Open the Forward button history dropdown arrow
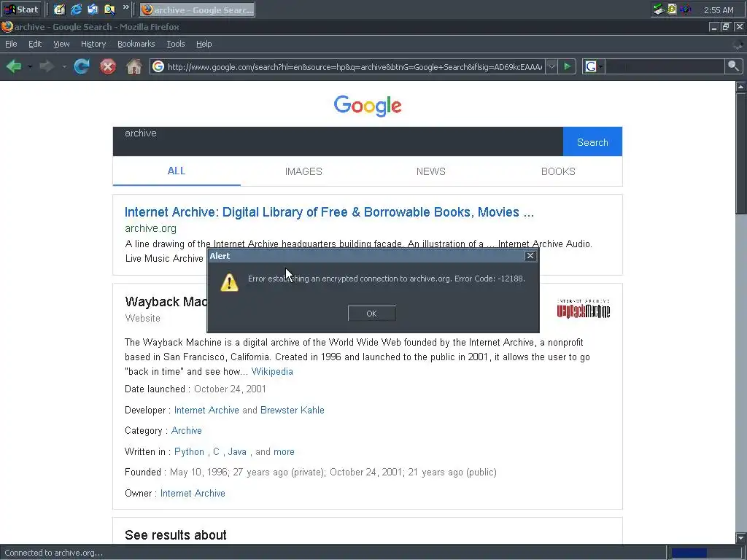The image size is (747, 560). [x=63, y=66]
